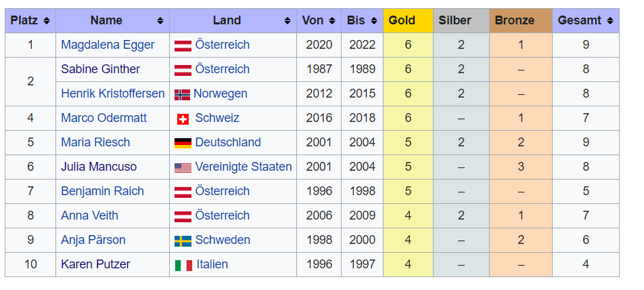
Task: Open Anja Pärson link
Action: tap(93, 240)
